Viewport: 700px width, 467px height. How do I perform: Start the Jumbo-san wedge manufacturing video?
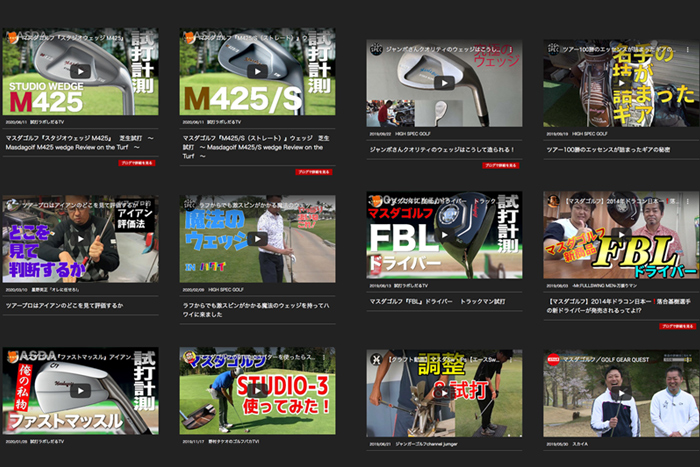[x=444, y=83]
